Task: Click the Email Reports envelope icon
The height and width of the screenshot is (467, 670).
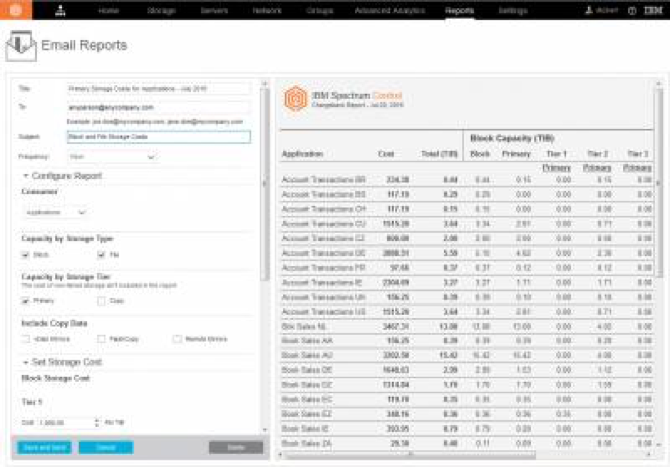Action: (21, 46)
